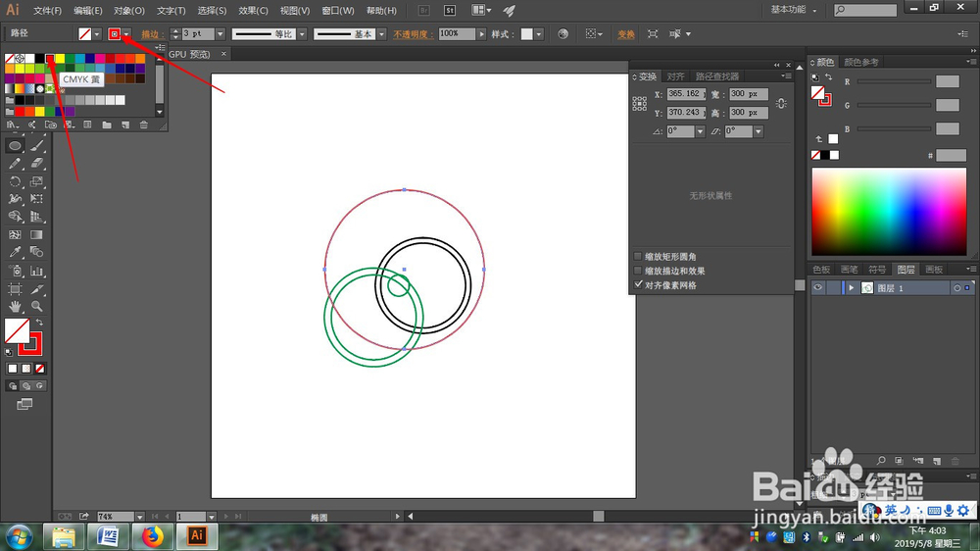
Task: Switch to the 路径查找器 tab
Action: click(717, 76)
